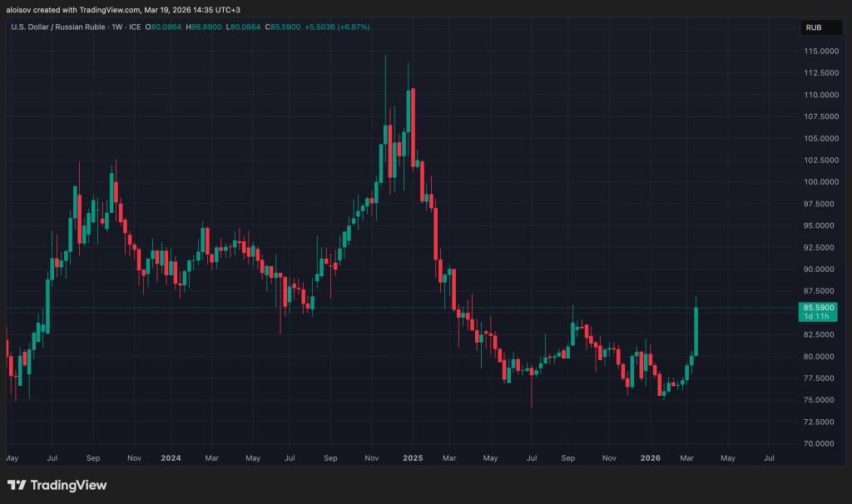Screen dimensions: 852x504
Task: Click the 115.0000 level on price scale
Action: [819, 52]
